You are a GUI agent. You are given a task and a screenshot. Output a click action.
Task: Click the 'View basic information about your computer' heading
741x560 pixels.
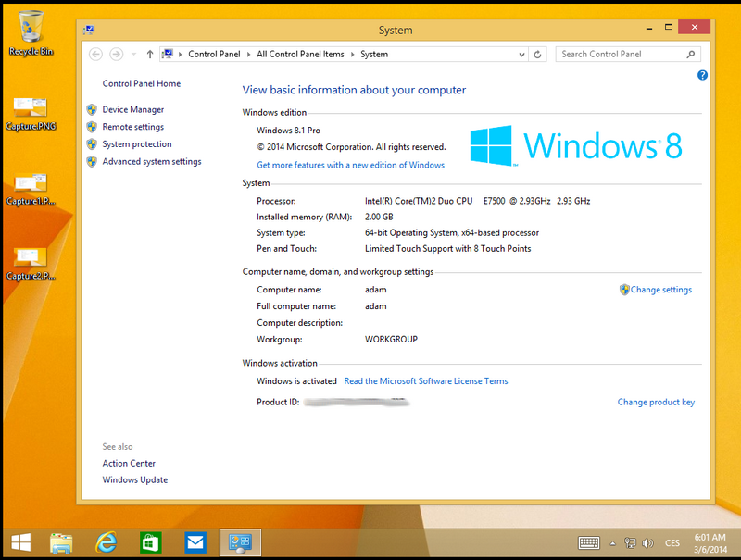point(354,90)
